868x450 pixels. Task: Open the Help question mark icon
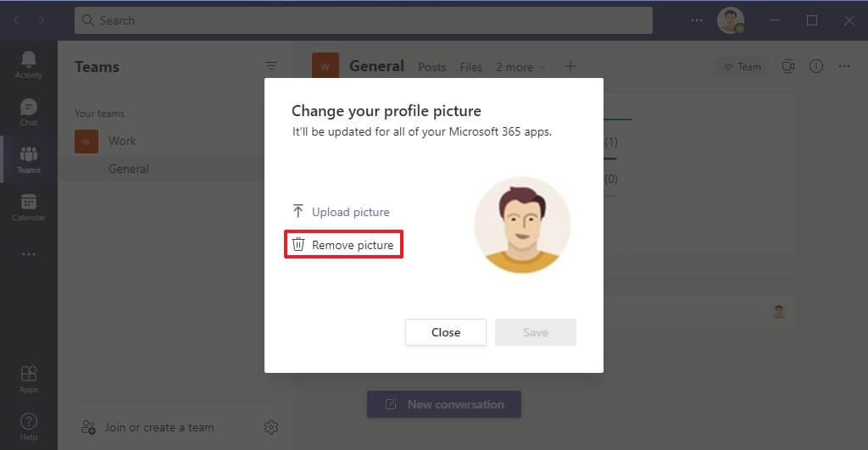[x=28, y=427]
